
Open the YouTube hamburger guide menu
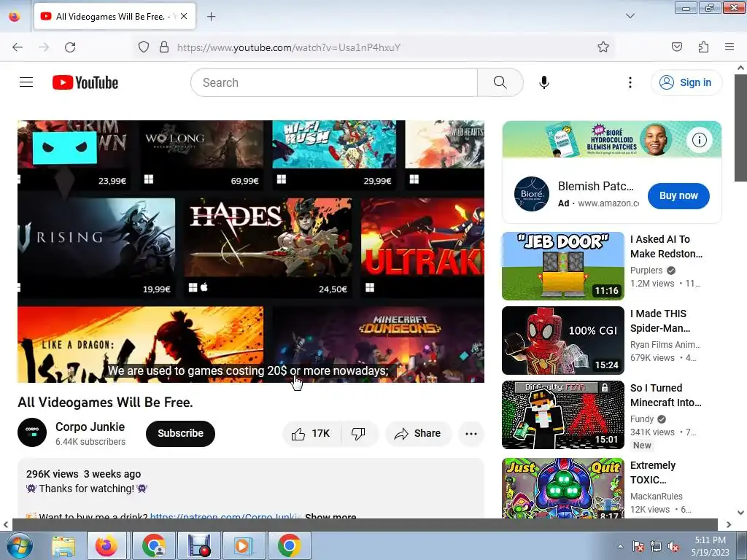click(26, 82)
